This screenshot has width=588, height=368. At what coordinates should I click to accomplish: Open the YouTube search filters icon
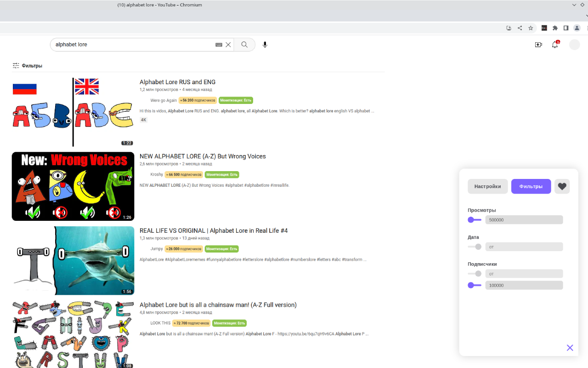point(16,66)
